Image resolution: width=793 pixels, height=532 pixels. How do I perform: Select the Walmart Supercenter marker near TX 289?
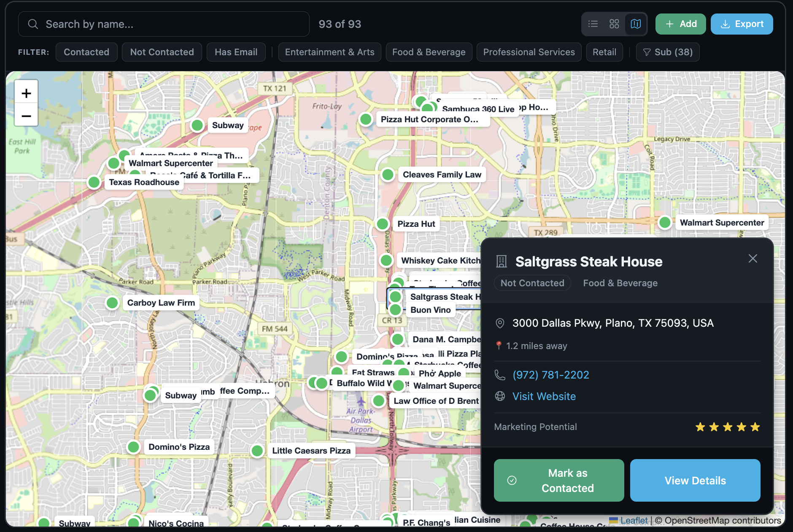[665, 223]
